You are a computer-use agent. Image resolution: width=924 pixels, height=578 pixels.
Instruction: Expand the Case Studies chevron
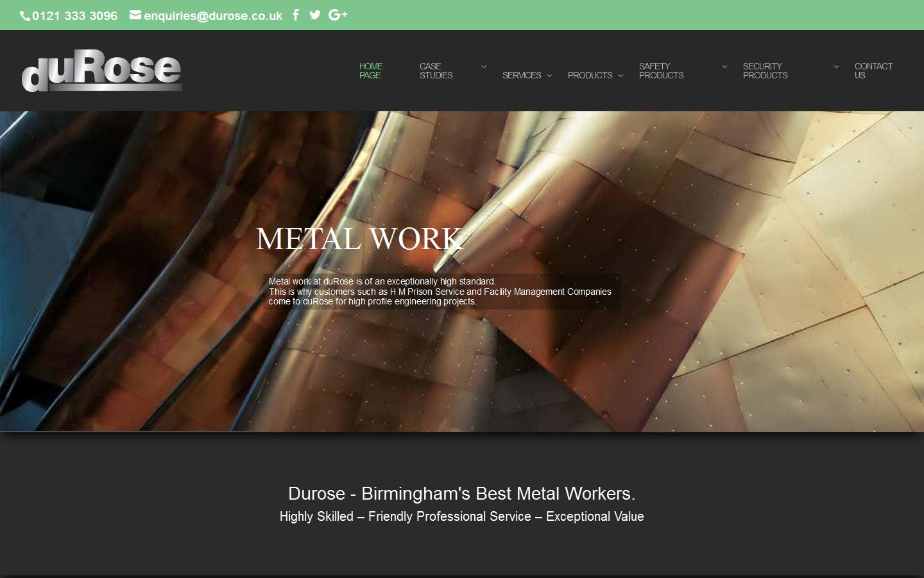click(x=484, y=66)
